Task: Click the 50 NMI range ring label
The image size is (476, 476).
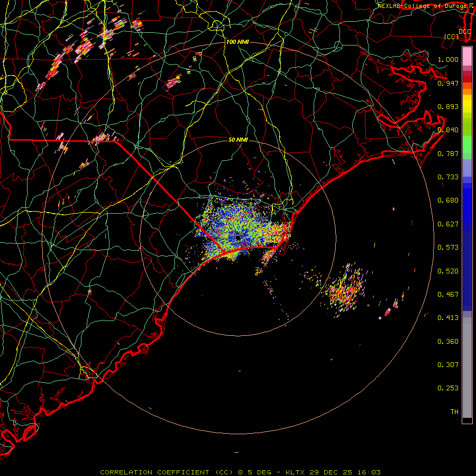Action: click(x=238, y=140)
